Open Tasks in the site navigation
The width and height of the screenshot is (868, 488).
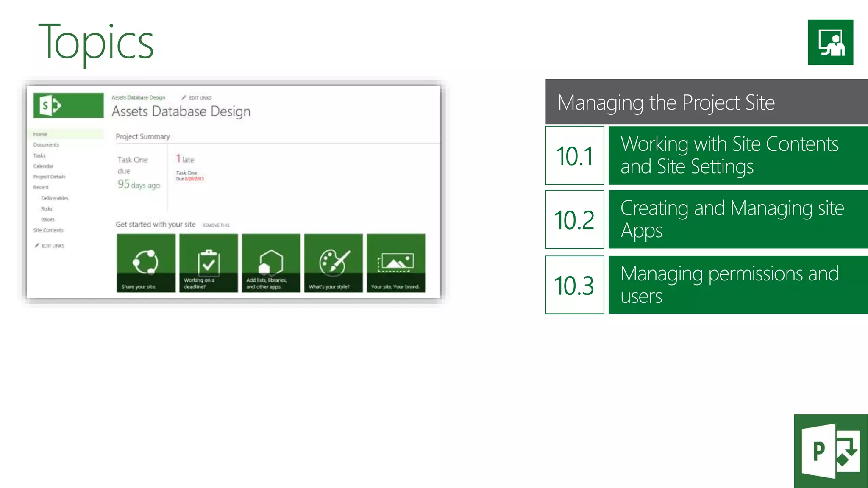tap(39, 155)
